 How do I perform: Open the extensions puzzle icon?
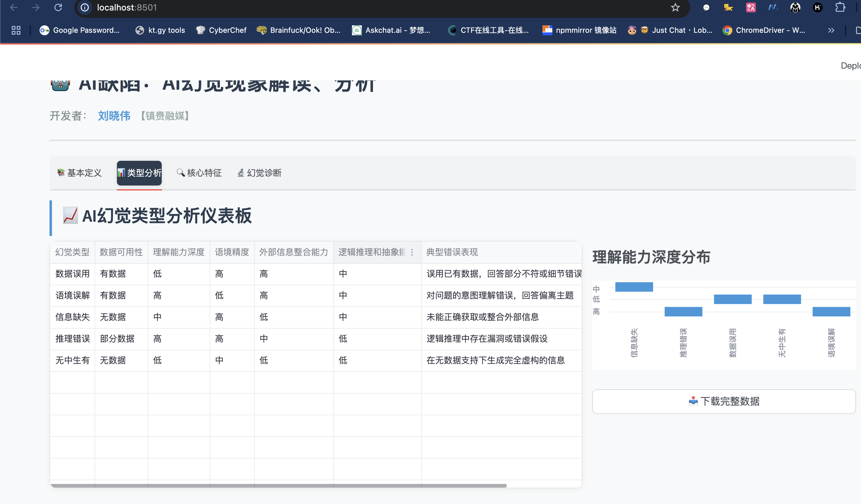[840, 7]
